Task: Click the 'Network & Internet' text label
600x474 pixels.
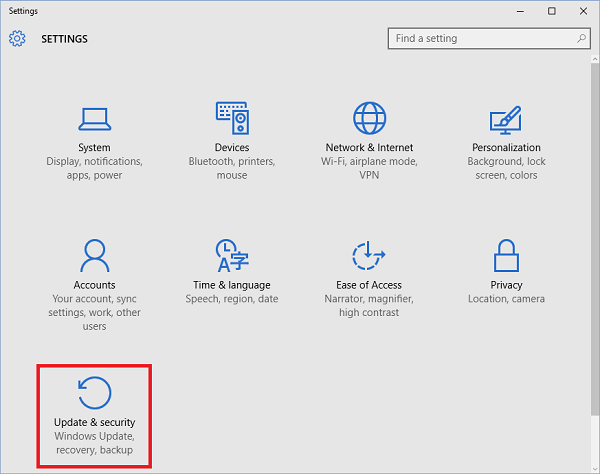Action: click(369, 148)
